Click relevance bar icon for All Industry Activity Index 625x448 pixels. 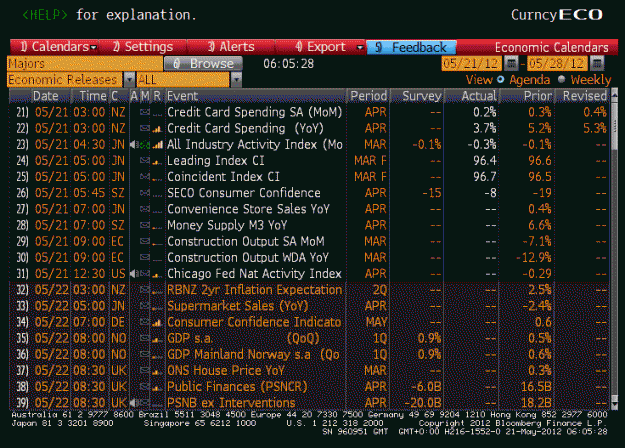pyautogui.click(x=157, y=145)
